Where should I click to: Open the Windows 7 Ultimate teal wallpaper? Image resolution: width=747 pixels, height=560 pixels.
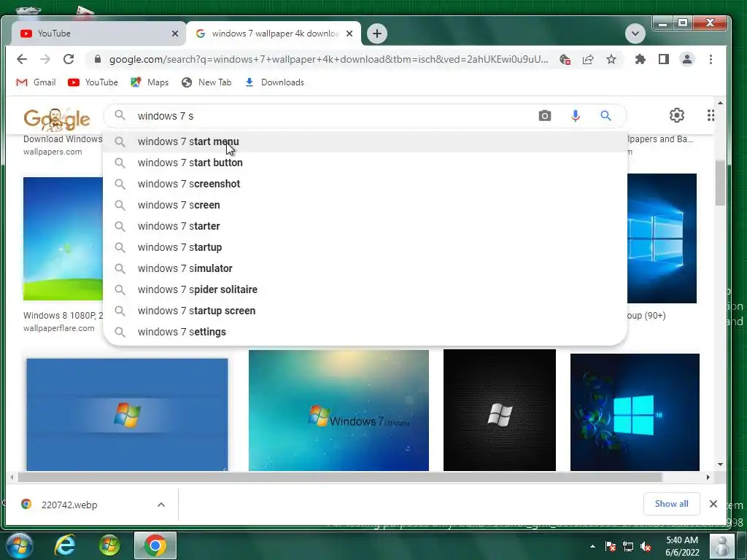(338, 411)
